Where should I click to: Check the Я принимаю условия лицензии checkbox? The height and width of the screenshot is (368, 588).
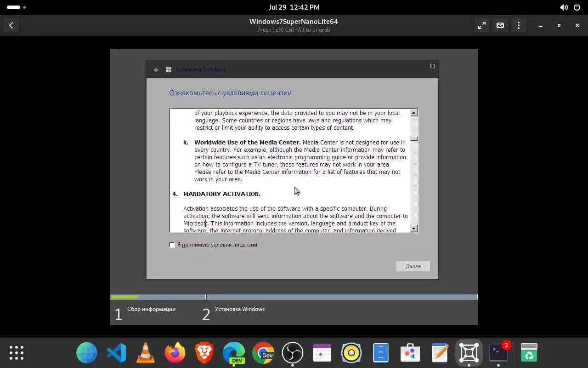172,245
